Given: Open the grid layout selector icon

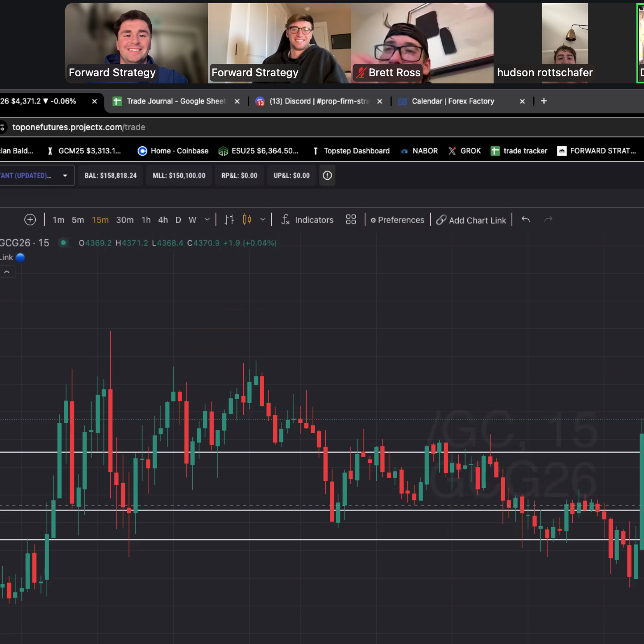Looking at the screenshot, I should [x=351, y=219].
